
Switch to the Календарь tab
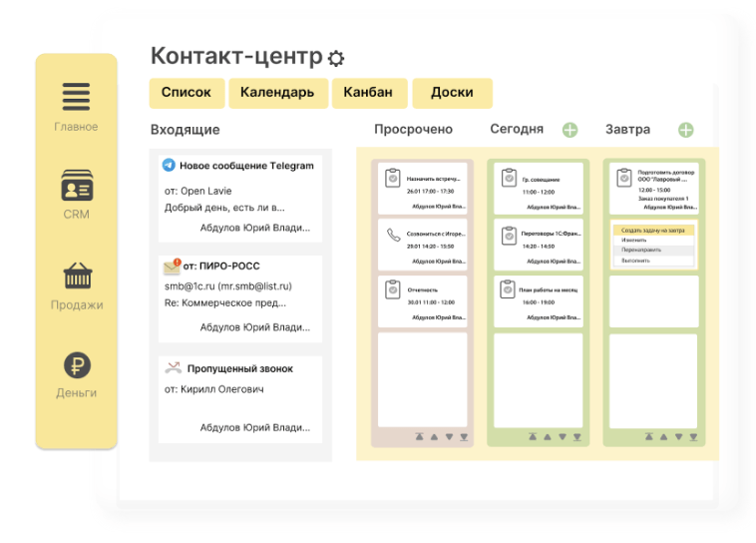(277, 93)
